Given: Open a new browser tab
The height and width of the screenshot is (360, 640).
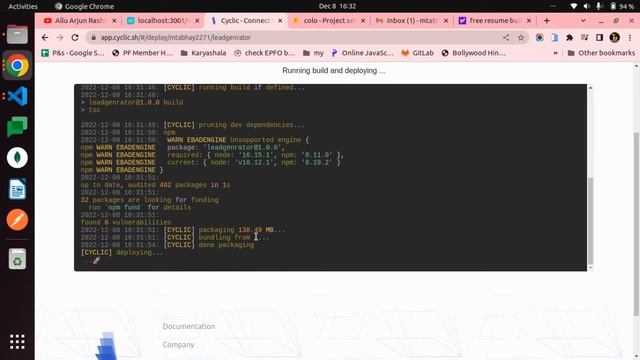Looking at the screenshot, I should [547, 20].
